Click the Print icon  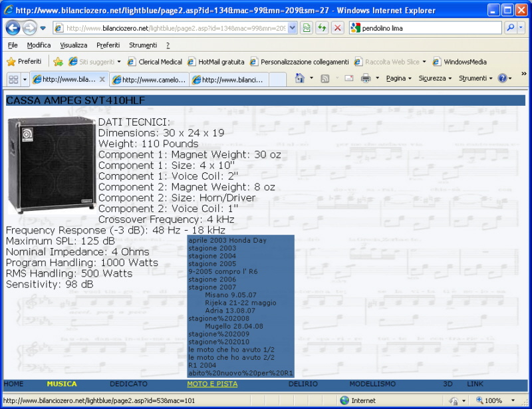point(366,78)
